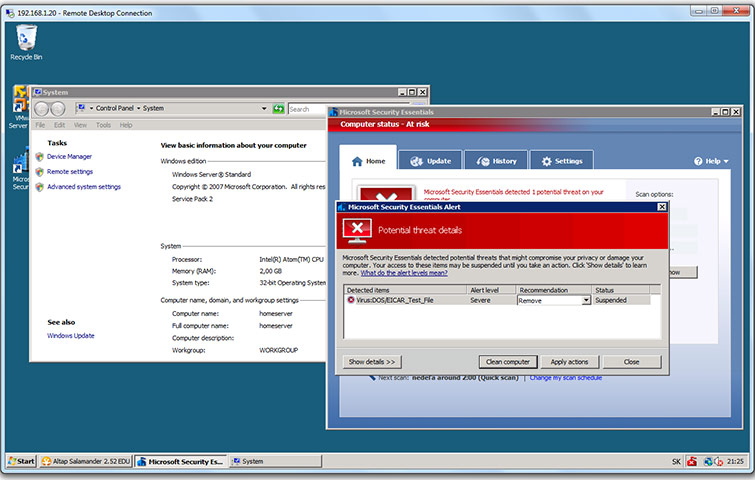Switch to the History tab
This screenshot has width=755, height=480.
pos(496,161)
